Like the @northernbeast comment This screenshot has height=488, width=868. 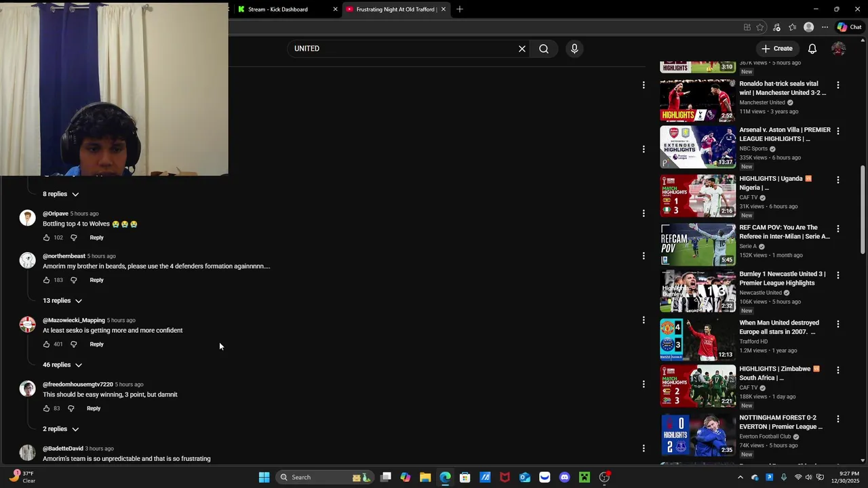[x=46, y=280]
